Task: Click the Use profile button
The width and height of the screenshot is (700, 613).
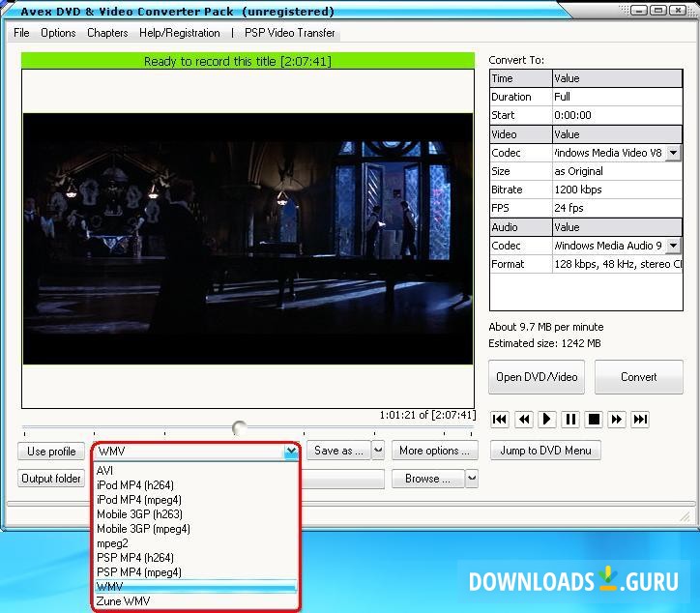Action: coord(51,451)
